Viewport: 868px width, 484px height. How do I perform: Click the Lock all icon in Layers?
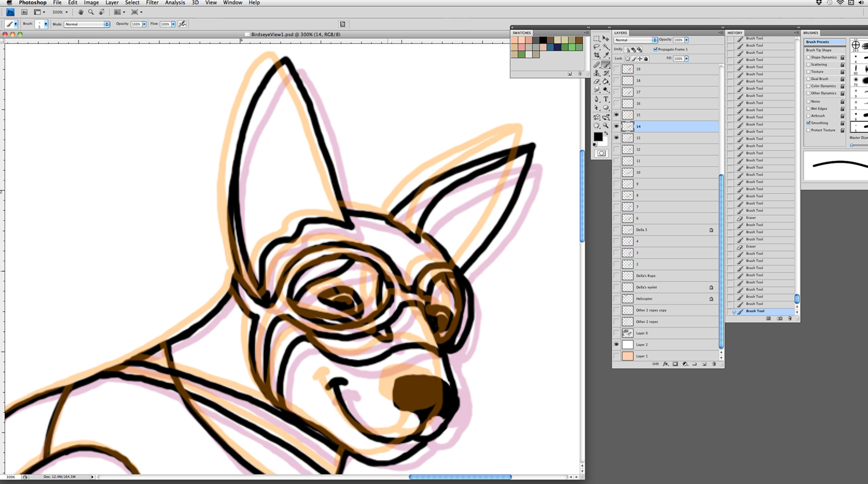coord(646,58)
